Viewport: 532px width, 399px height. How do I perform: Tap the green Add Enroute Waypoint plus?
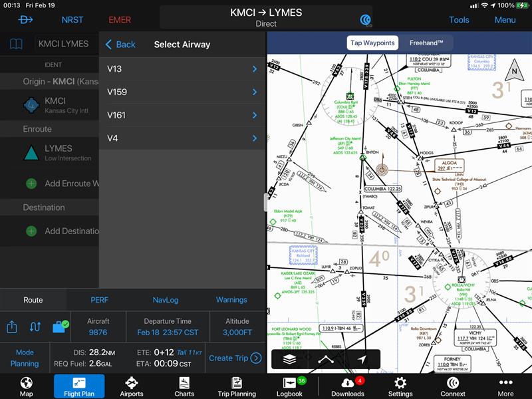pyautogui.click(x=31, y=184)
